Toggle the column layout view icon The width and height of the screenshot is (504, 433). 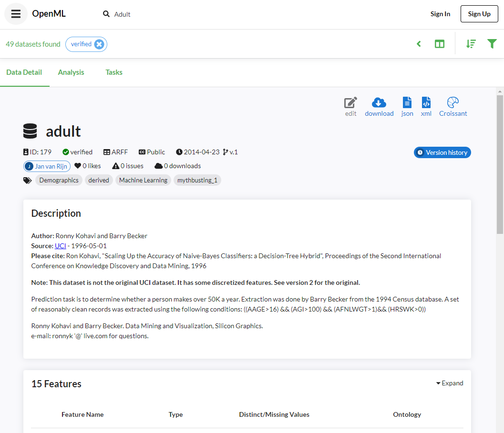pyautogui.click(x=439, y=43)
